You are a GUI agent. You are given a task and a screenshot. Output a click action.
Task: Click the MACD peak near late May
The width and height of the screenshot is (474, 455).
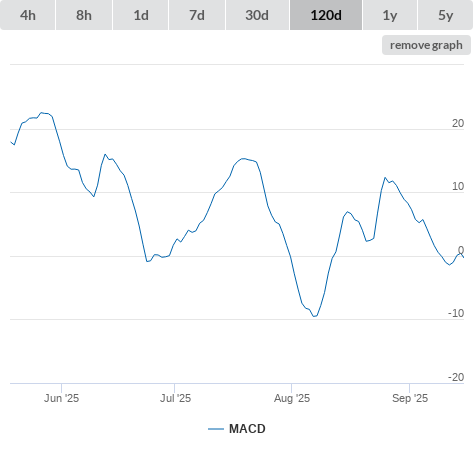coord(42,113)
